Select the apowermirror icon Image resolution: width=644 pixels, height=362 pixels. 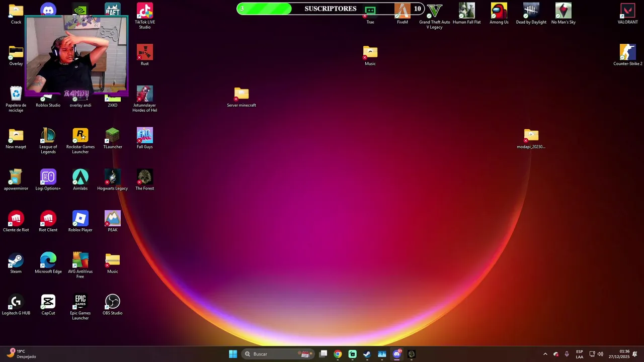pos(16,180)
